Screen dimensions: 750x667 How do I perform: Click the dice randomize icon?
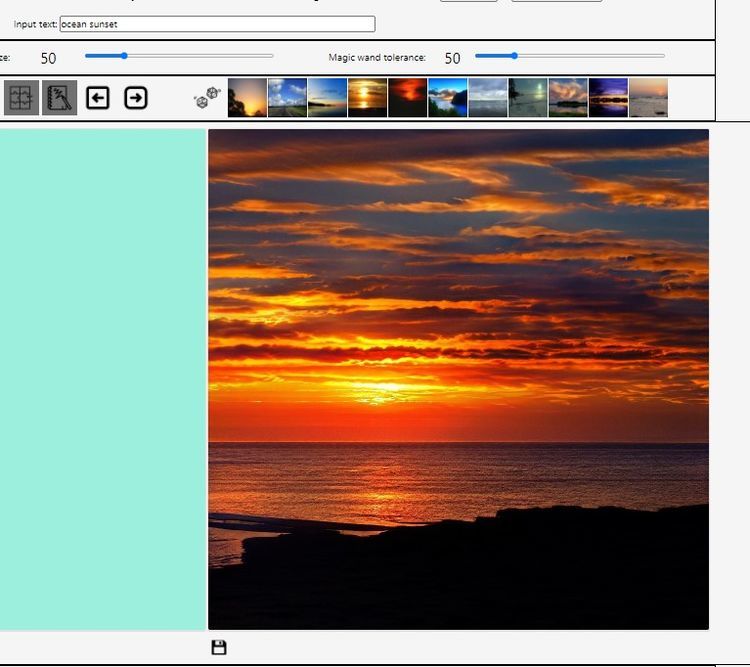[x=207, y=98]
